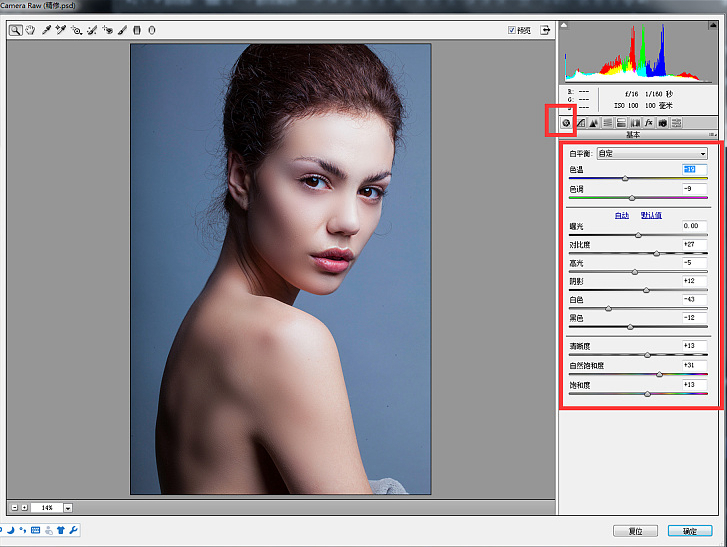Click the 色调 tint value field
This screenshot has height=547, width=727.
click(694, 189)
